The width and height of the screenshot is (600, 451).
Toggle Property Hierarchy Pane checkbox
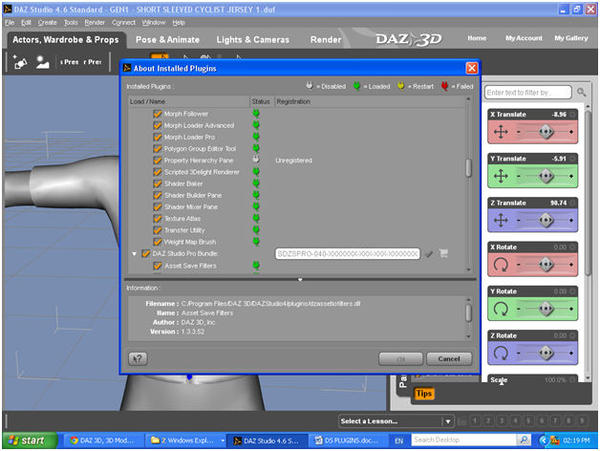click(157, 160)
